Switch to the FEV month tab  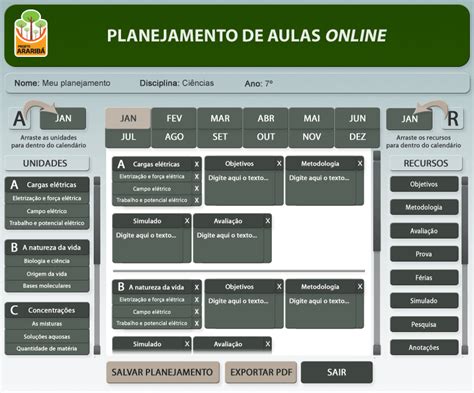pos(174,118)
